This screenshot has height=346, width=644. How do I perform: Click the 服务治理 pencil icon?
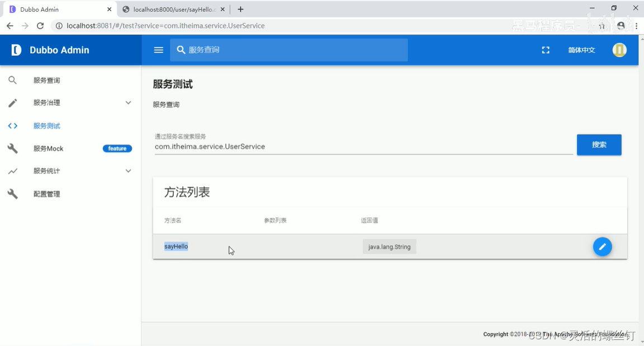(x=12, y=102)
